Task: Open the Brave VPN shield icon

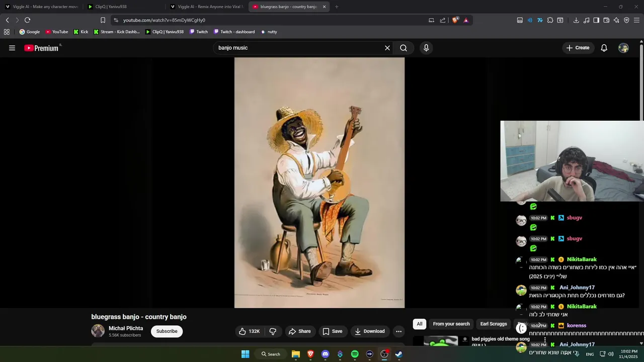Action: pos(626,20)
